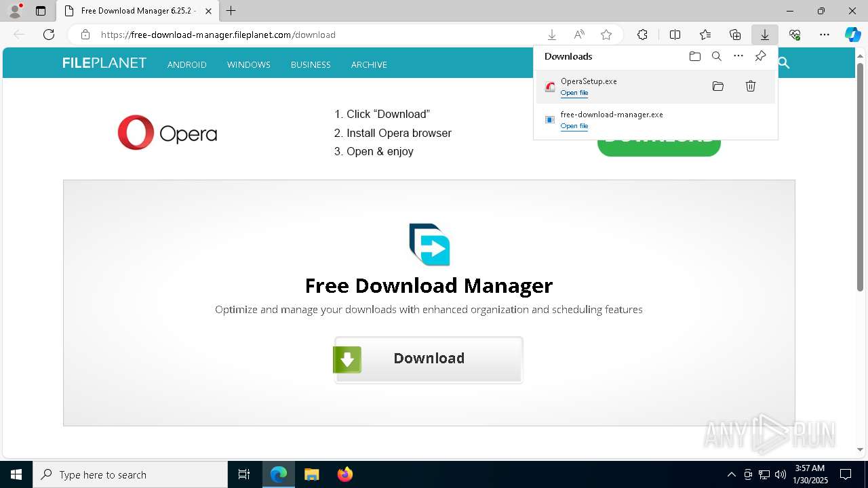The width and height of the screenshot is (868, 488).
Task: Select OperaSetup.exe file name
Action: (589, 81)
